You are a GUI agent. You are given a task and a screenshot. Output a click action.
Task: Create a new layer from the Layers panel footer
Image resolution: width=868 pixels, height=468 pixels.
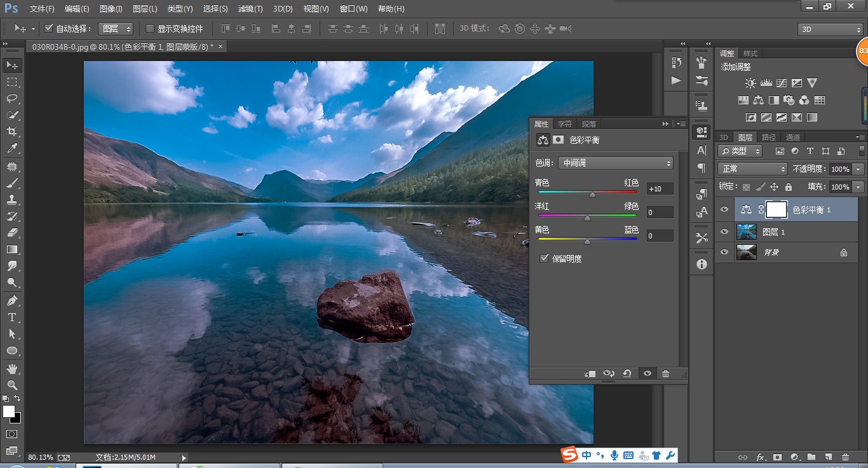pyautogui.click(x=828, y=457)
